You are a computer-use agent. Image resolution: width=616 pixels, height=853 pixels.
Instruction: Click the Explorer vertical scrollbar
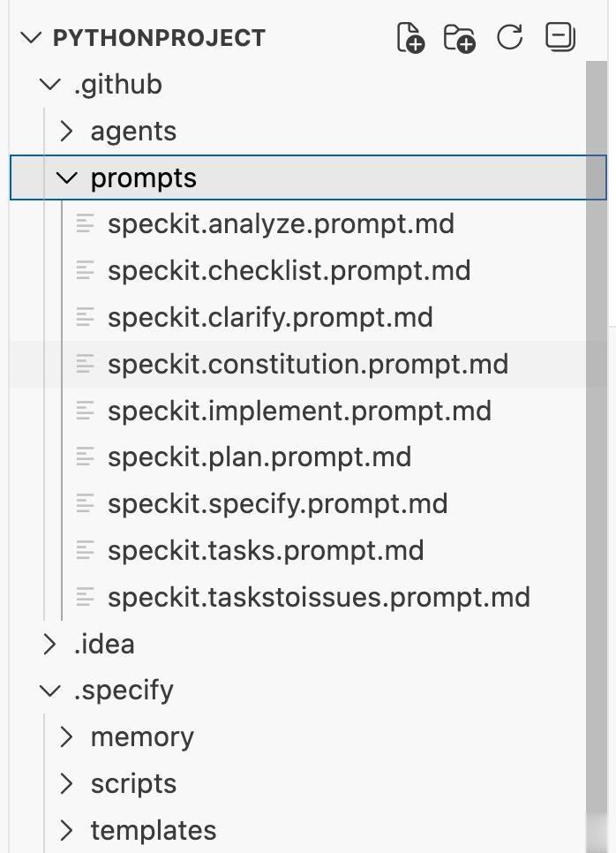(x=596, y=442)
